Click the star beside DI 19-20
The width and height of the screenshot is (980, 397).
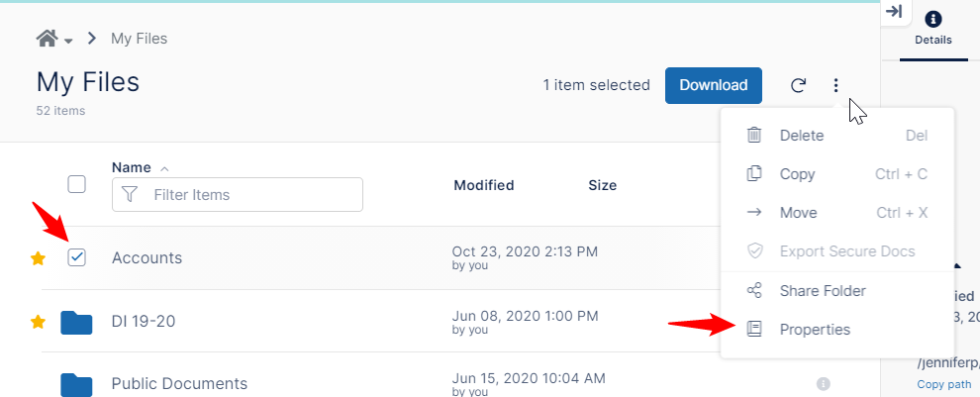[x=39, y=322]
